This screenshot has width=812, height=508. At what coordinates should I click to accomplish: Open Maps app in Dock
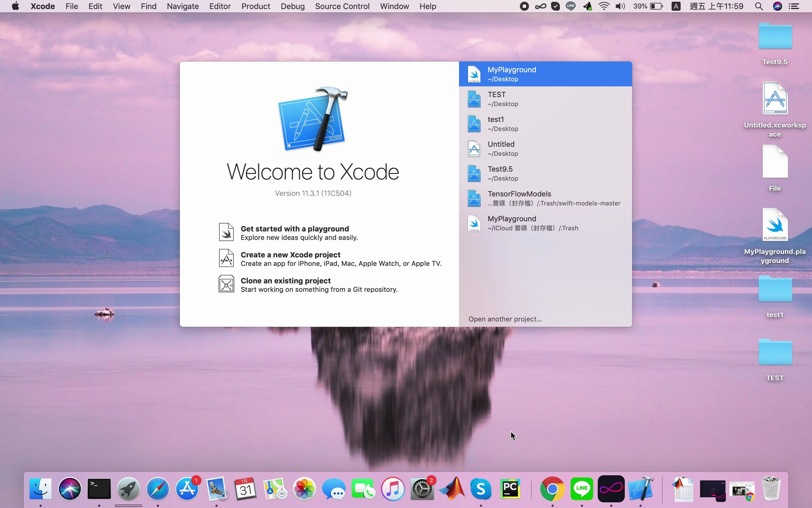point(275,489)
